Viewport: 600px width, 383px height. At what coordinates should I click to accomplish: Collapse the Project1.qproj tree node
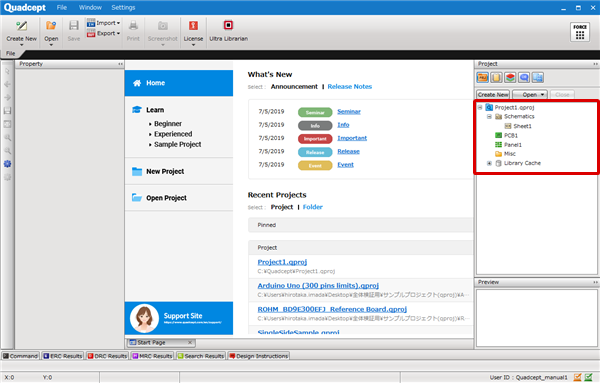pos(480,108)
